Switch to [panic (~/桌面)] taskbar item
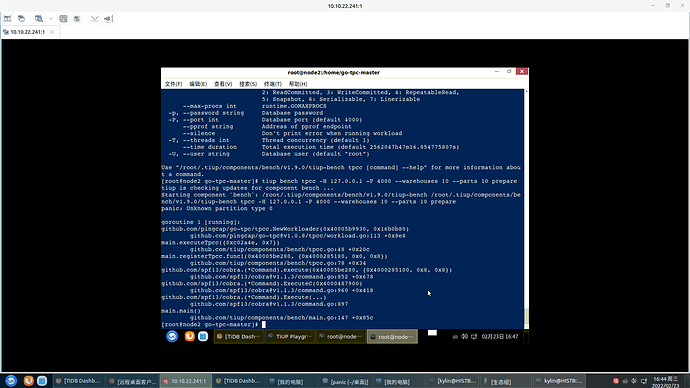Screen dimensions: 690x388 (x=345, y=381)
